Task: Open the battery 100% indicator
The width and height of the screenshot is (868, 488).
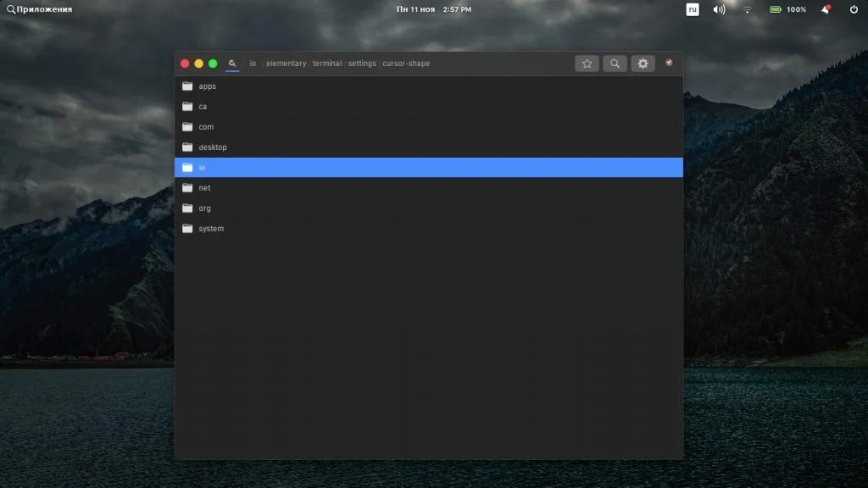Action: (x=787, y=9)
